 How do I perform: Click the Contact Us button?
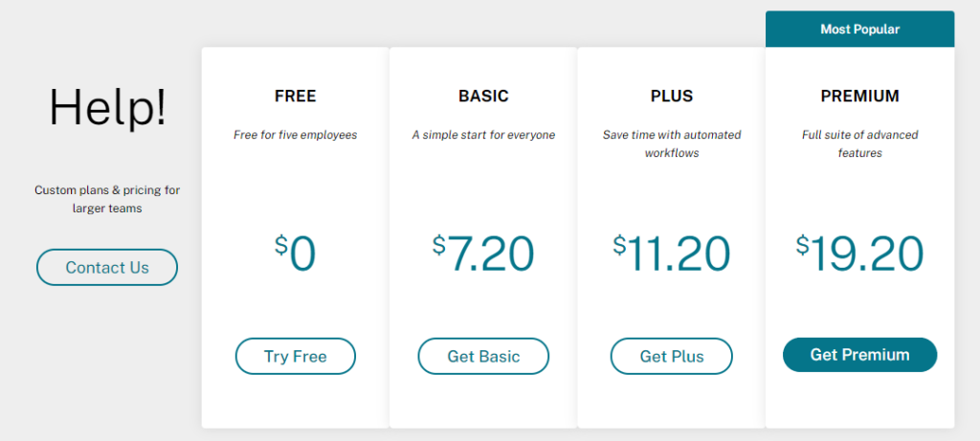[x=107, y=267]
